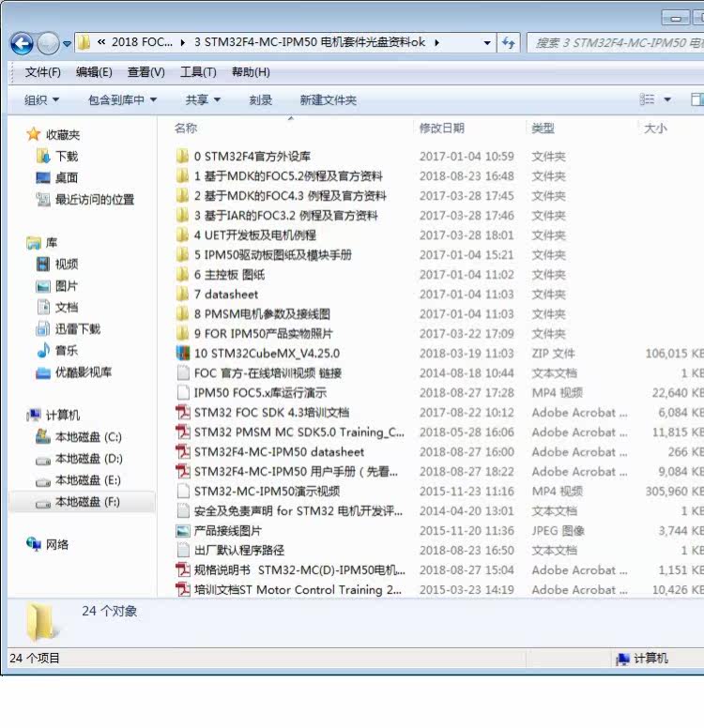
Task: Select the folder icon of 0 STM32F4官方外设库
Action: (183, 156)
